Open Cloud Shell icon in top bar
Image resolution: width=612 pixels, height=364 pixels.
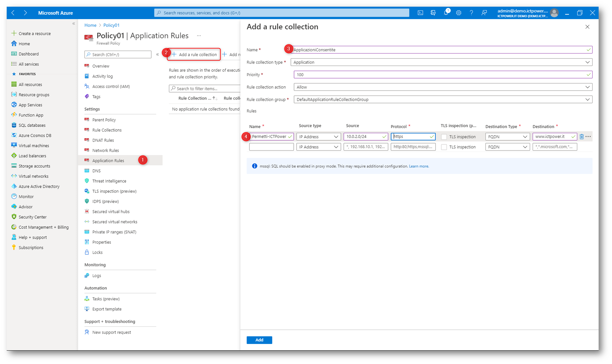(420, 13)
